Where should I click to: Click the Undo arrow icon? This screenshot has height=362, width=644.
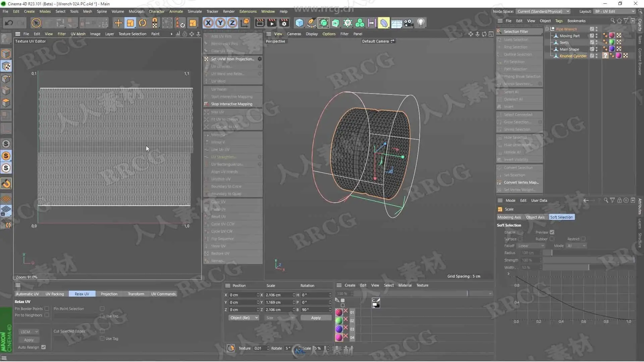click(x=9, y=23)
